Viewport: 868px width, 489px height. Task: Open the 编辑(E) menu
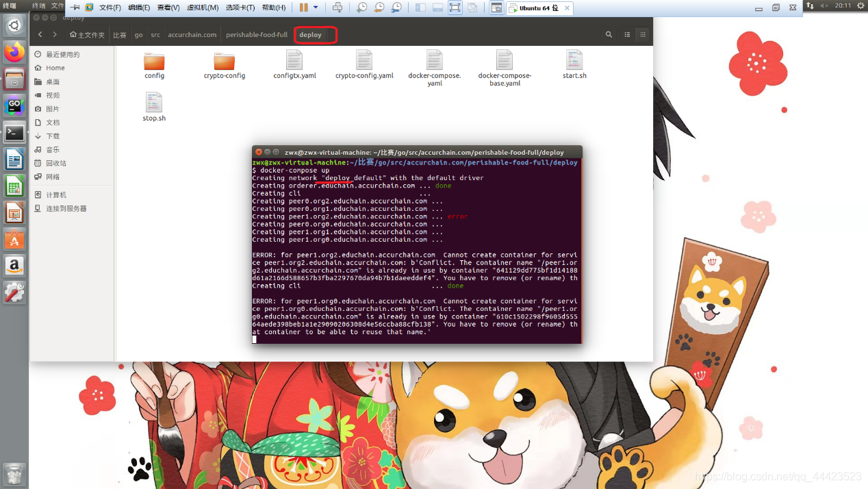(x=139, y=8)
